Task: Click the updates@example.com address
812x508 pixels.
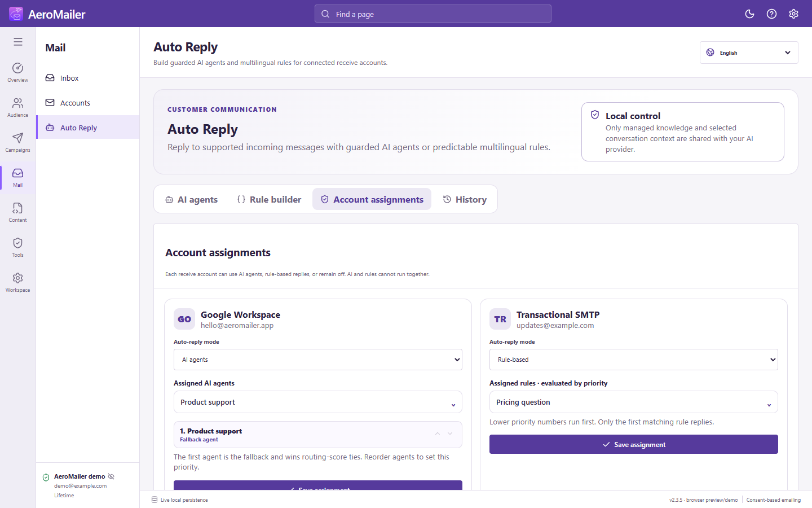Action: (x=555, y=326)
